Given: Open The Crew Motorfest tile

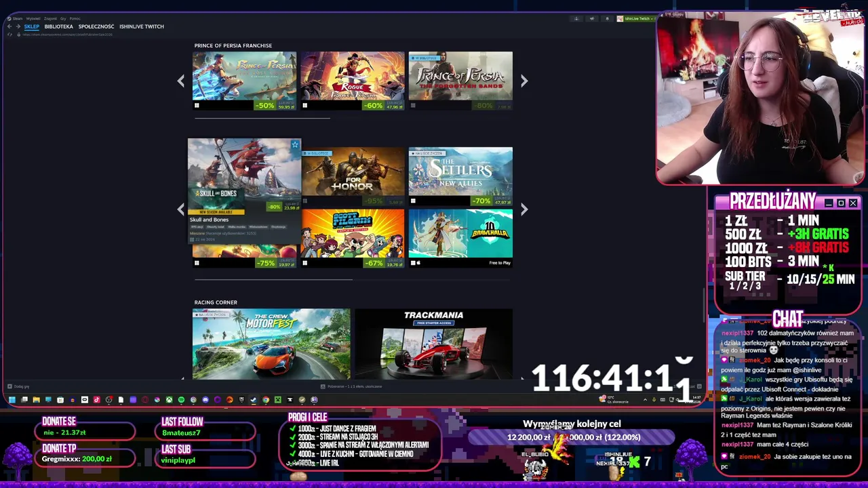Looking at the screenshot, I should pyautogui.click(x=271, y=344).
